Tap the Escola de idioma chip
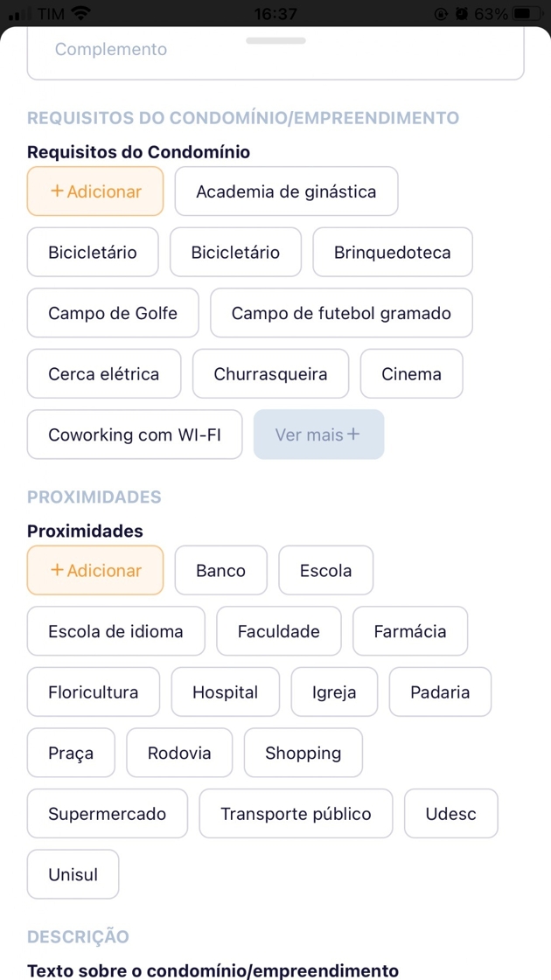Viewport: 551px width, 980px height. click(x=115, y=631)
